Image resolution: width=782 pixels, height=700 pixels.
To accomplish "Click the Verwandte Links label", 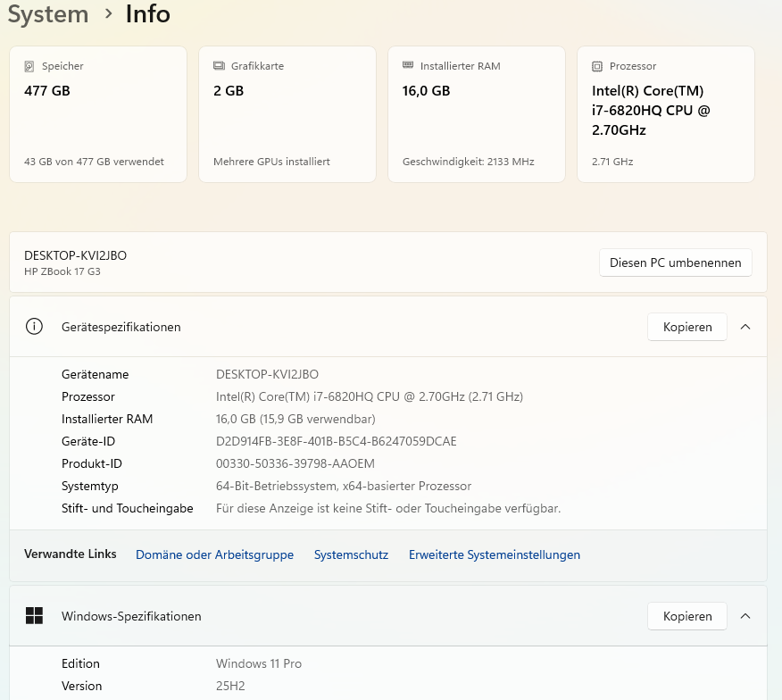I will click(71, 554).
